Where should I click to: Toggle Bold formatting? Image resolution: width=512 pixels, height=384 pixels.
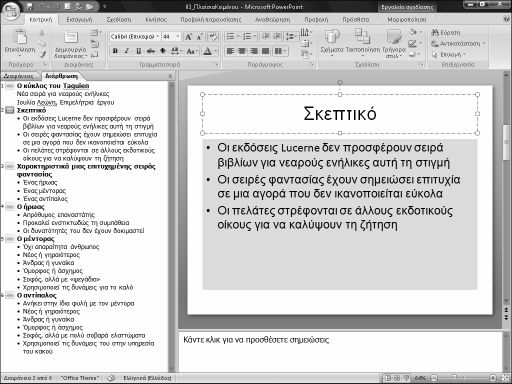(115, 51)
